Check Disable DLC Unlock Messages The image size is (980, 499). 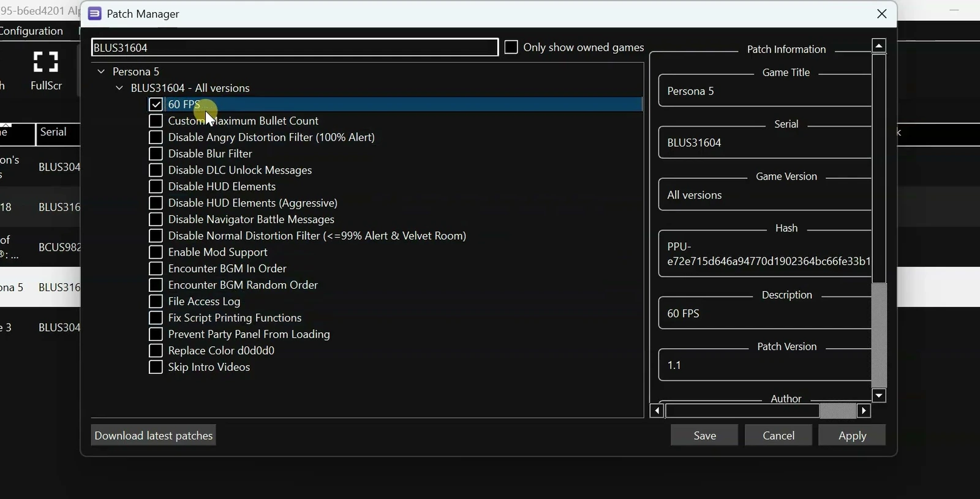[x=156, y=170]
